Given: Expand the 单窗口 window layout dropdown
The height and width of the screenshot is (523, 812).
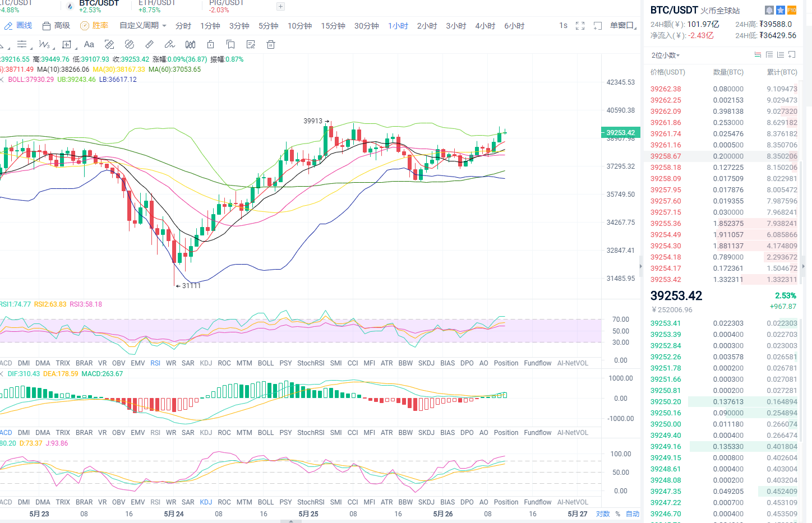Looking at the screenshot, I should (x=622, y=26).
